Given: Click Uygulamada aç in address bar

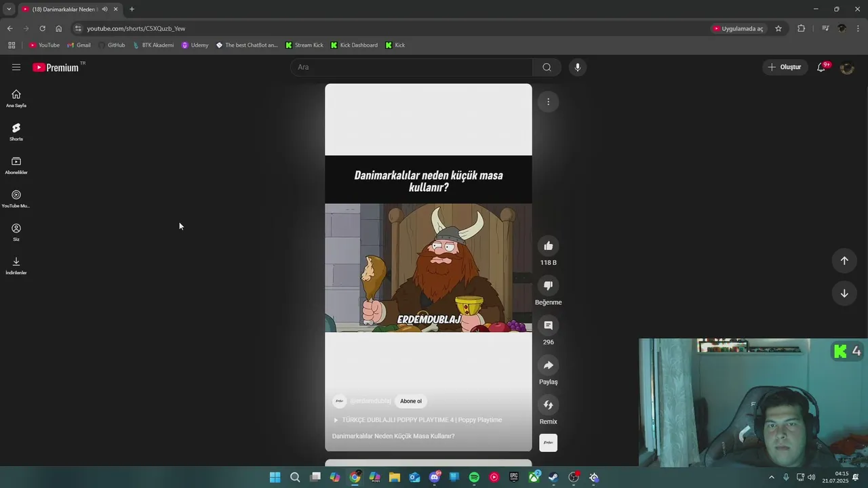Looking at the screenshot, I should click(738, 28).
